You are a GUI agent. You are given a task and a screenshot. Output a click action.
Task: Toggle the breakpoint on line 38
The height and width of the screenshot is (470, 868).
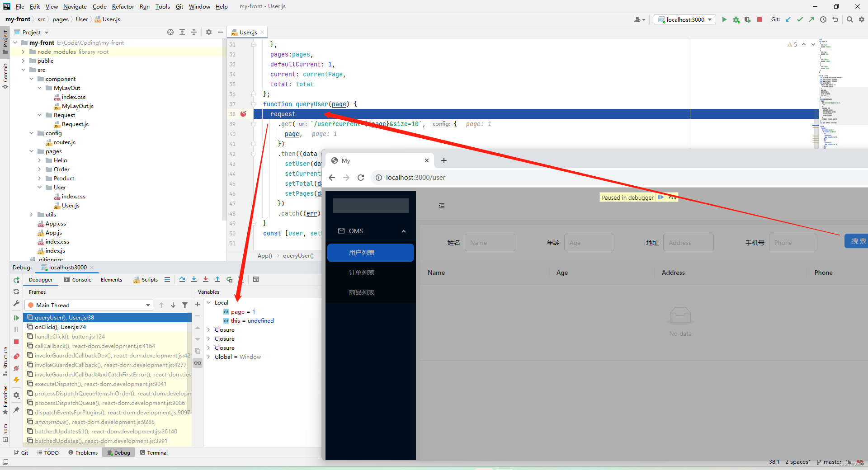[244, 114]
